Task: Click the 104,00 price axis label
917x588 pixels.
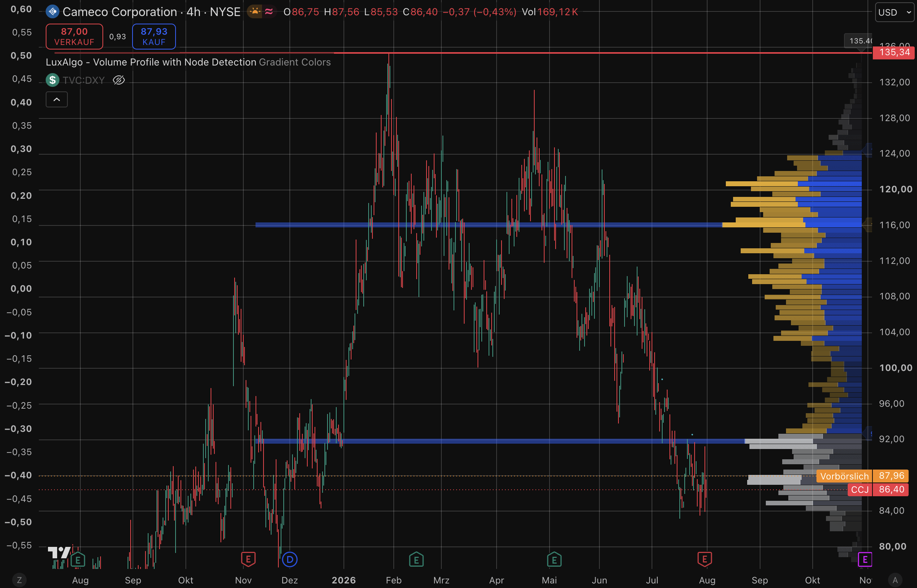Action: point(895,332)
